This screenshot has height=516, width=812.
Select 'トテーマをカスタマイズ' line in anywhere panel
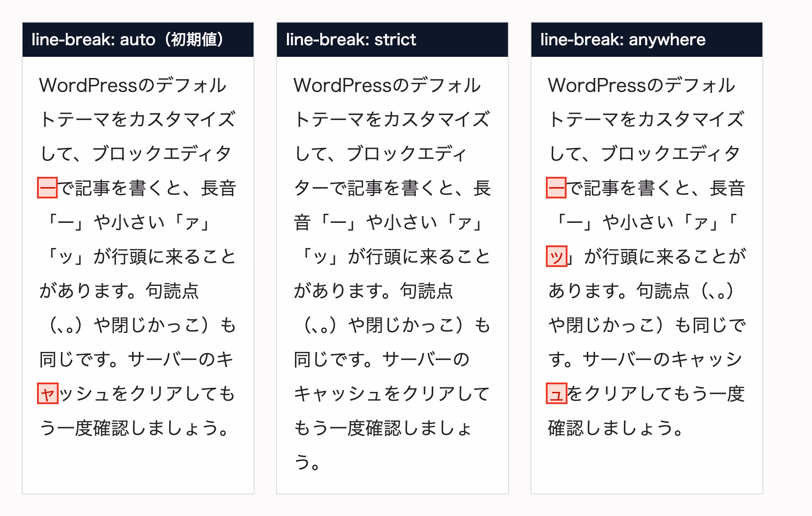646,120
